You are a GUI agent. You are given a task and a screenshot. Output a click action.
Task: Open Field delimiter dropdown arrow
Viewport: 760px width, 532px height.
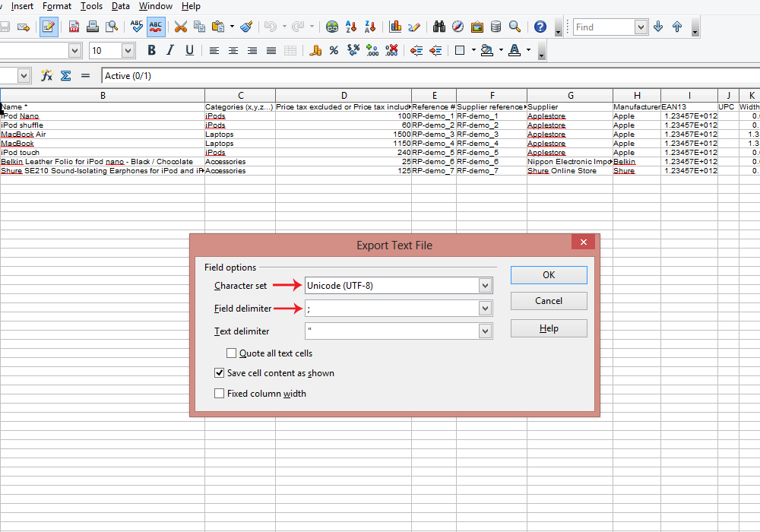(x=485, y=308)
